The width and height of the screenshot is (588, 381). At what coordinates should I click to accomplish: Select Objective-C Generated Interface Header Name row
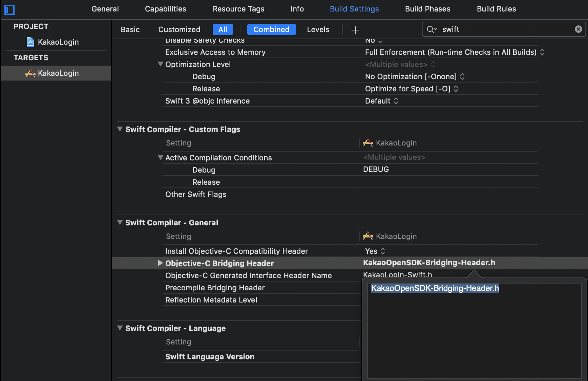tap(249, 275)
